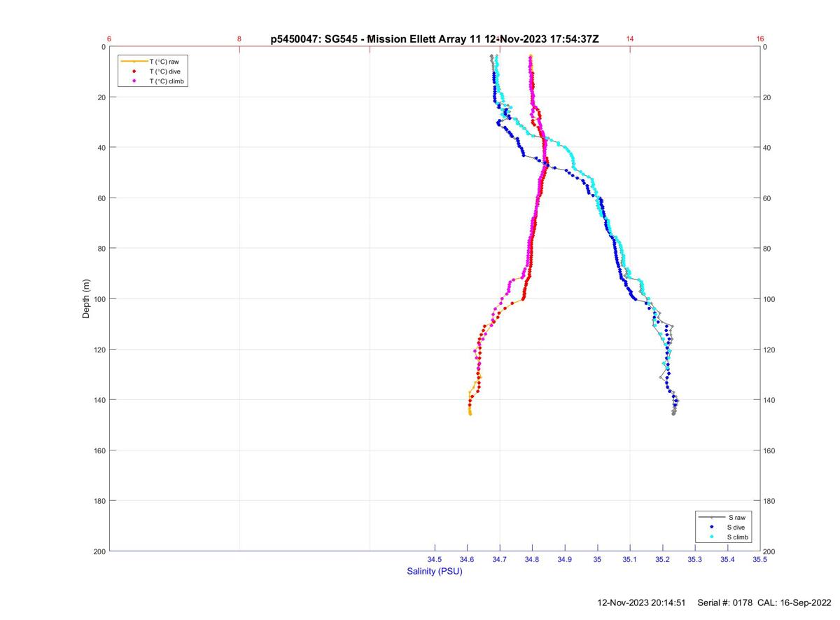Select depth tick '80' on the right axis
The width and height of the screenshot is (840, 620).
pos(768,249)
